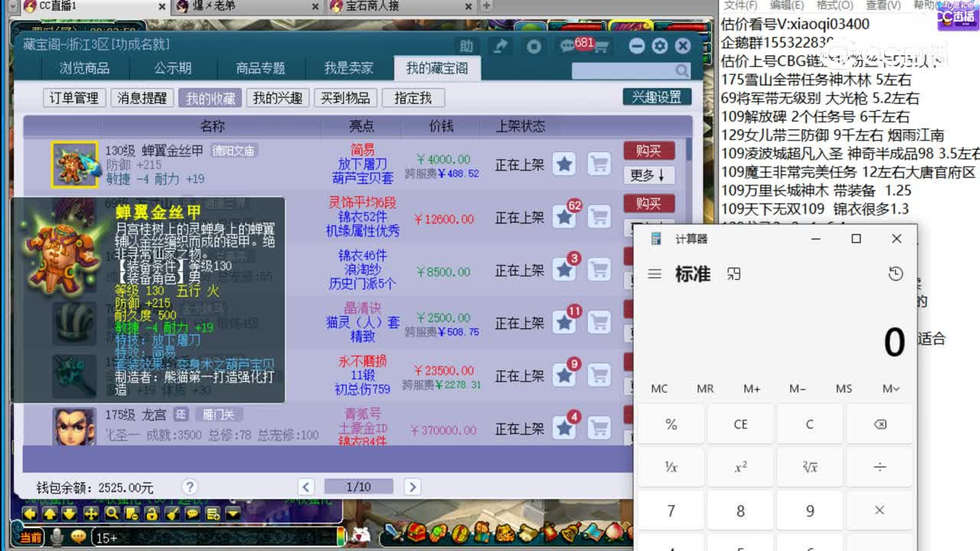Viewport: 980px width, 551px height.
Task: Open the 更多 dropdown on the first listing
Action: (x=648, y=176)
